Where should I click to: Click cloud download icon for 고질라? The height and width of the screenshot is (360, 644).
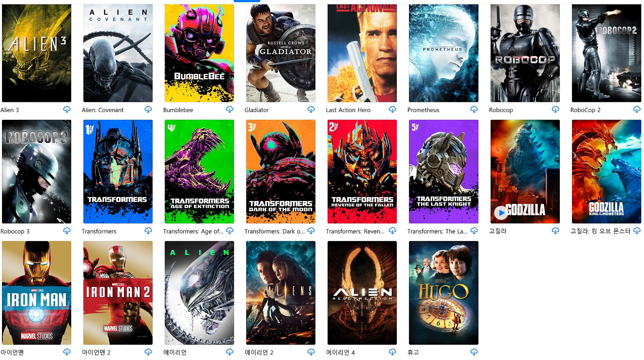tap(555, 231)
